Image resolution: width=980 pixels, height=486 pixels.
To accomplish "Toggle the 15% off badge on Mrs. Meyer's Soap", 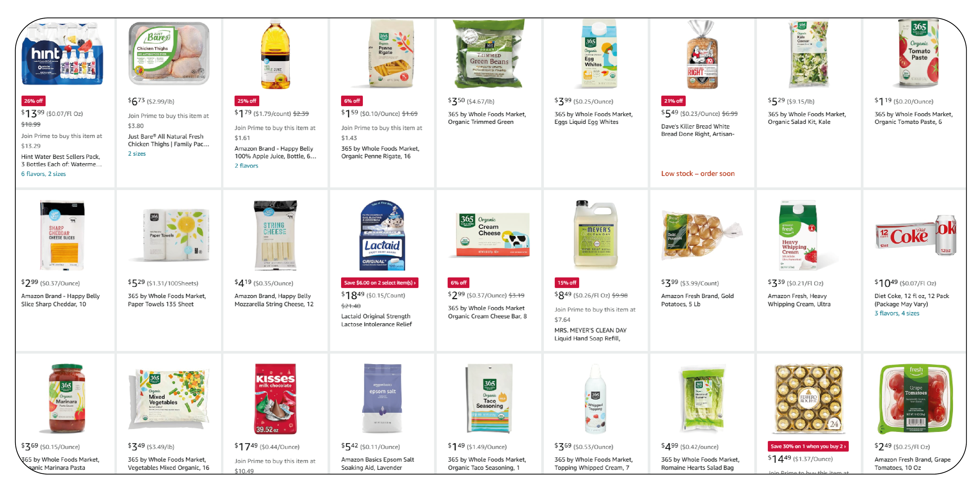I will tap(563, 282).
